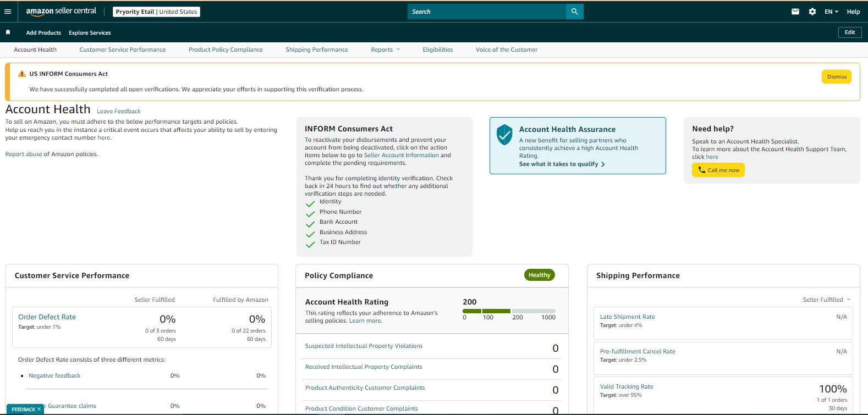Open the Pryority Etail United States account switcher
The height and width of the screenshot is (415, 868).
point(157,12)
